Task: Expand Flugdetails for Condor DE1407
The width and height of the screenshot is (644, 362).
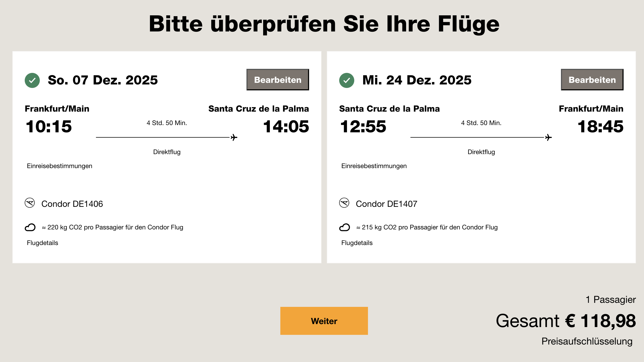Action: [x=357, y=243]
